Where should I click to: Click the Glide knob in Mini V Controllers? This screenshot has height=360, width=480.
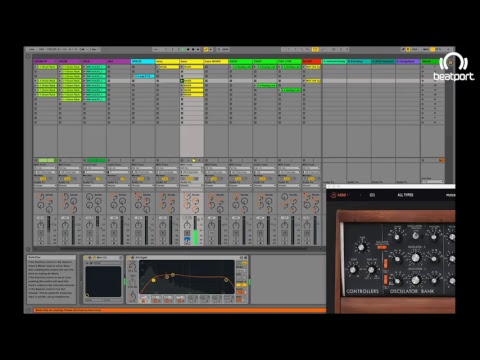click(352, 269)
